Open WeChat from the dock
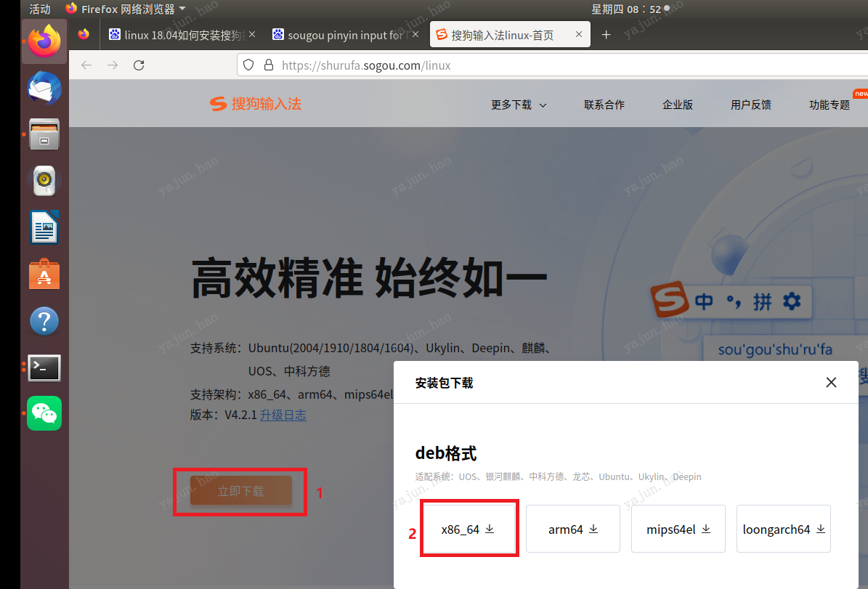The image size is (868, 589). pos(44,413)
